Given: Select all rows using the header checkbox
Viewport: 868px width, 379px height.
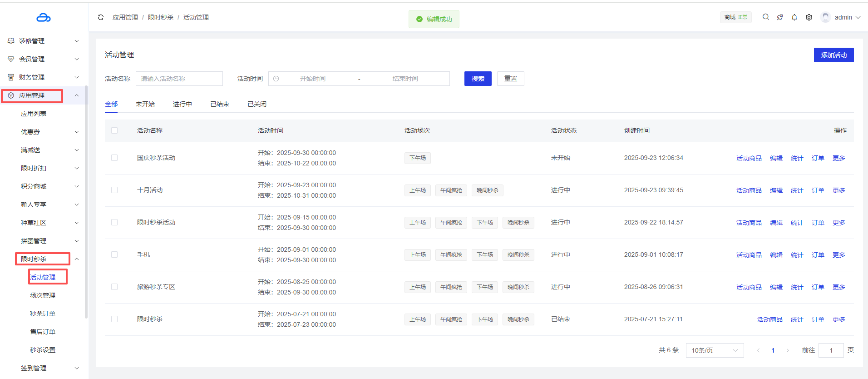Looking at the screenshot, I should pos(114,130).
